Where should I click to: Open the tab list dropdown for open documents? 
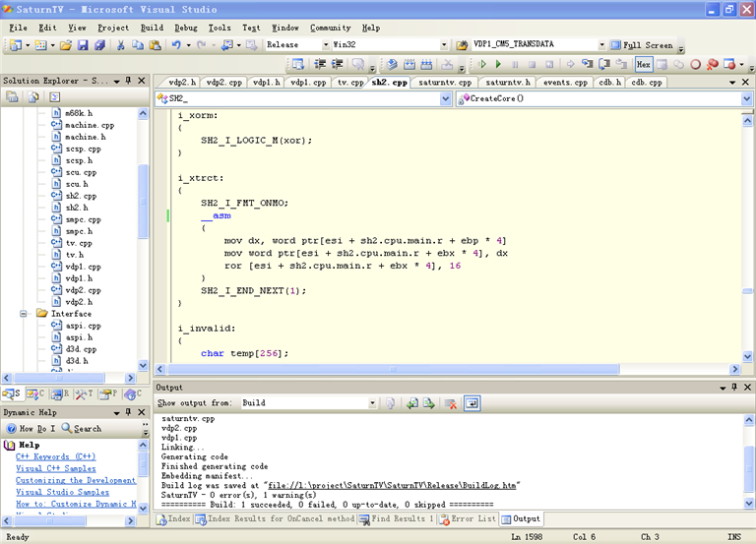pos(732,83)
